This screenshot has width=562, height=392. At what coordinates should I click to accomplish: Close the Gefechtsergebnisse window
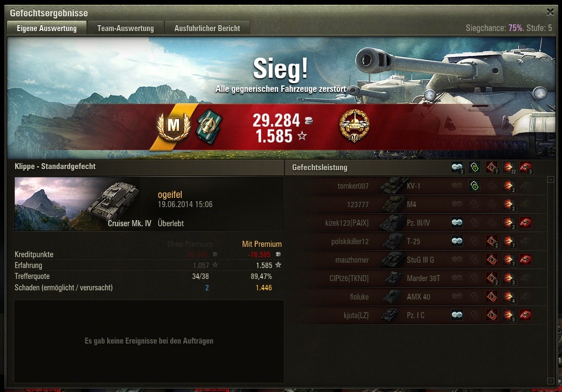[550, 12]
